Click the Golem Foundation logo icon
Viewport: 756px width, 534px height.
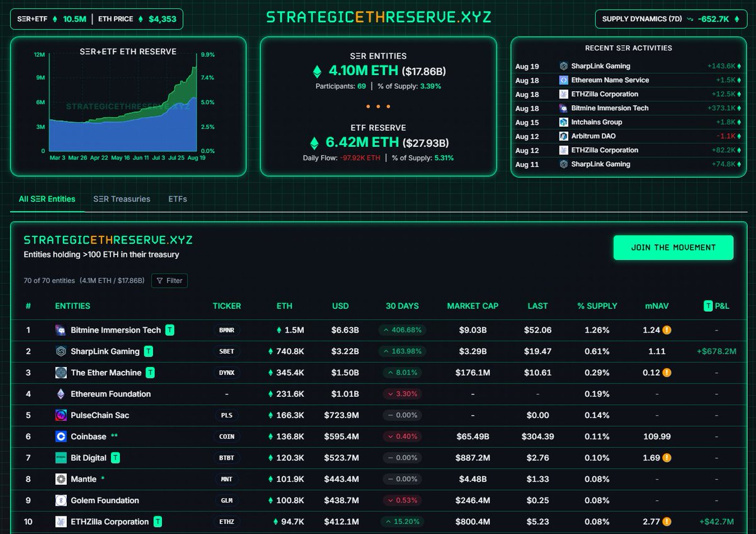[61, 501]
